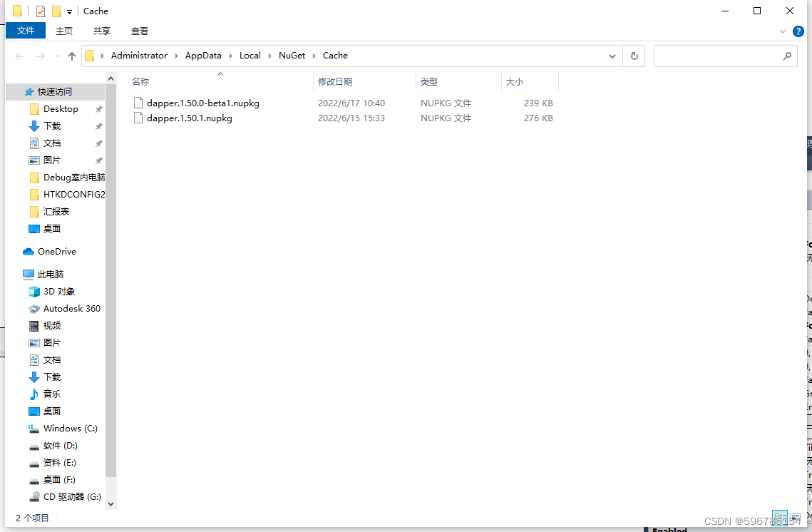Open 桌面 (F:) drive
The height and width of the screenshot is (532, 812).
tap(59, 480)
